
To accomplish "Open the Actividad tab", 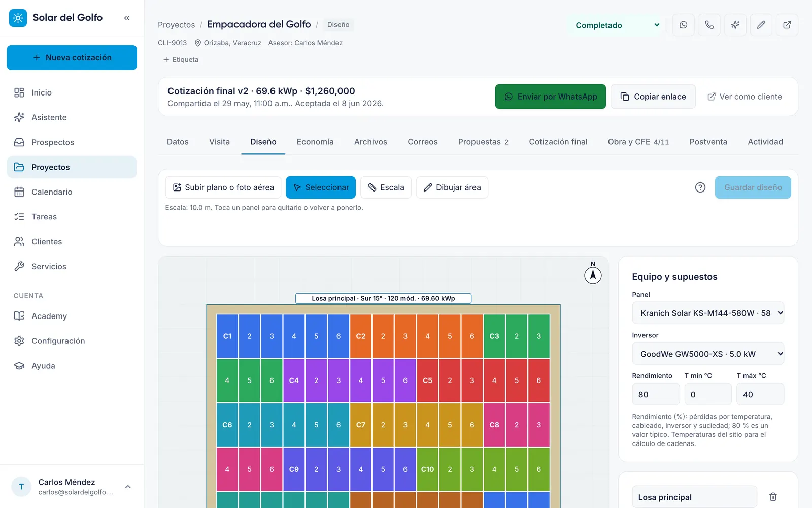I will (x=765, y=142).
